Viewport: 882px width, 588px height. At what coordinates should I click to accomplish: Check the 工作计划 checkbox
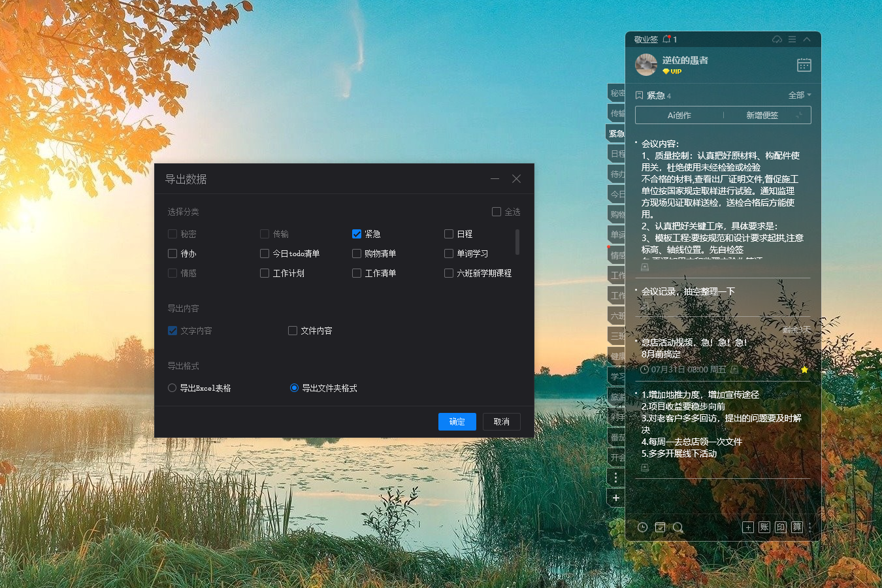click(x=265, y=273)
